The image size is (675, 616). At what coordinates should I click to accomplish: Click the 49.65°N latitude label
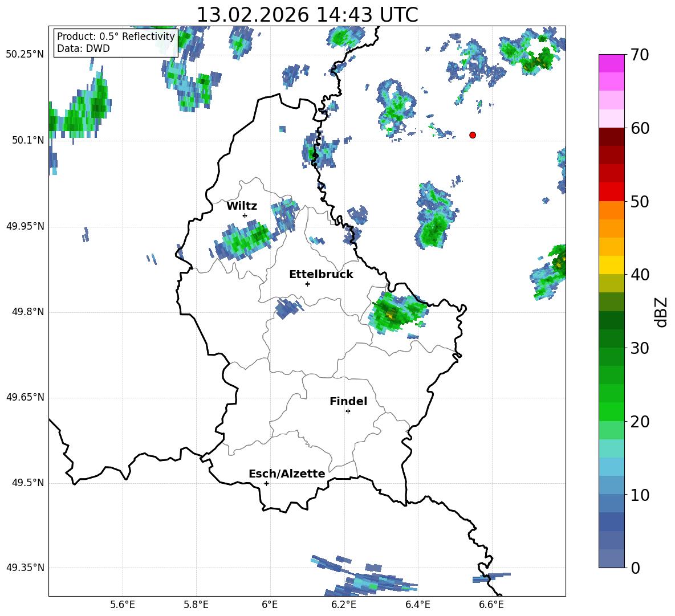[25, 397]
